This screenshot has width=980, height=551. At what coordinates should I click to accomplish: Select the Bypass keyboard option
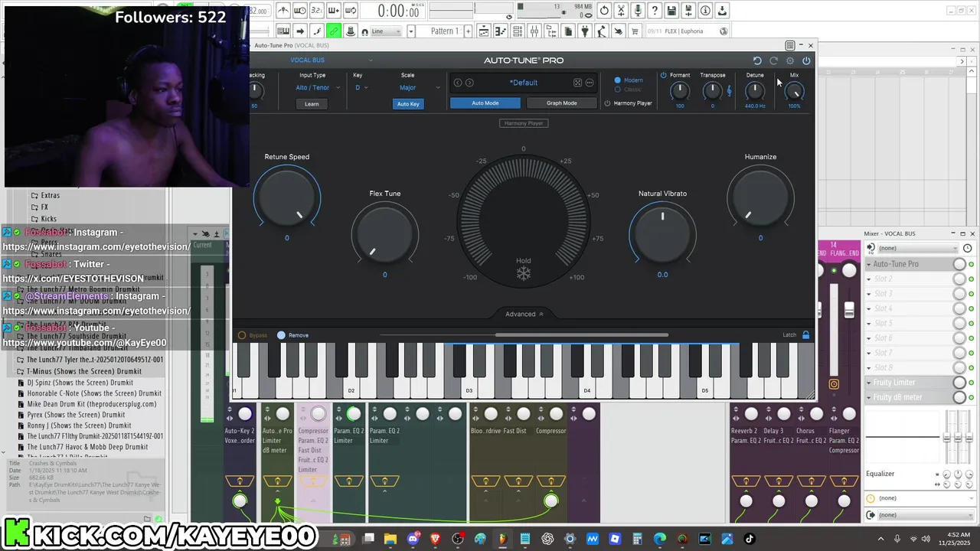[x=242, y=335]
